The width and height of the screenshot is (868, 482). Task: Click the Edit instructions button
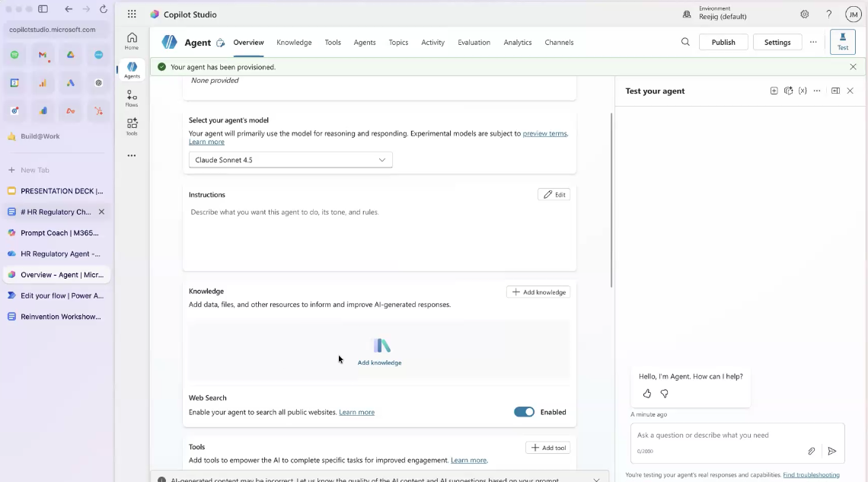554,195
